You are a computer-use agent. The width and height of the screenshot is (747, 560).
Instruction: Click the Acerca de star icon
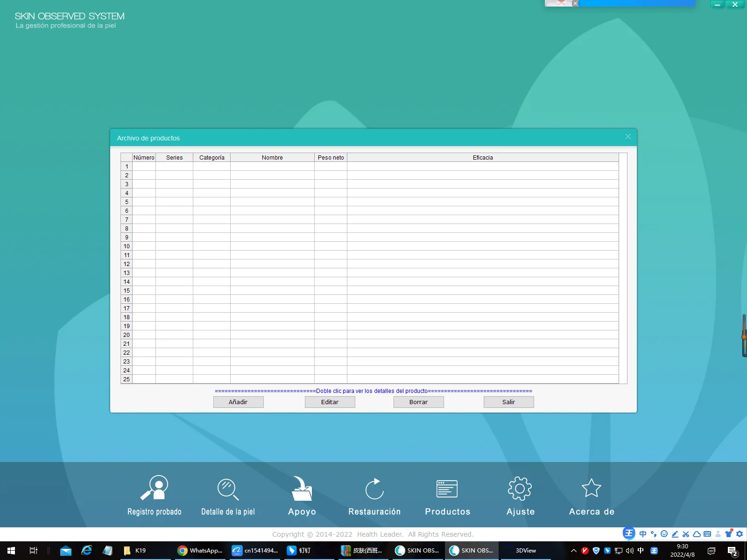[x=591, y=489]
